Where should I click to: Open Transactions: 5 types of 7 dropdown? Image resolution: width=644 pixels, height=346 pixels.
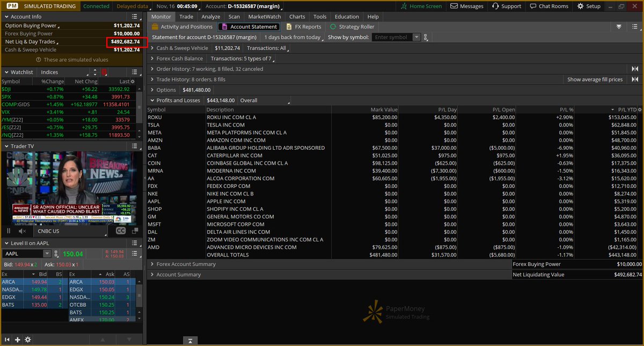(x=243, y=58)
